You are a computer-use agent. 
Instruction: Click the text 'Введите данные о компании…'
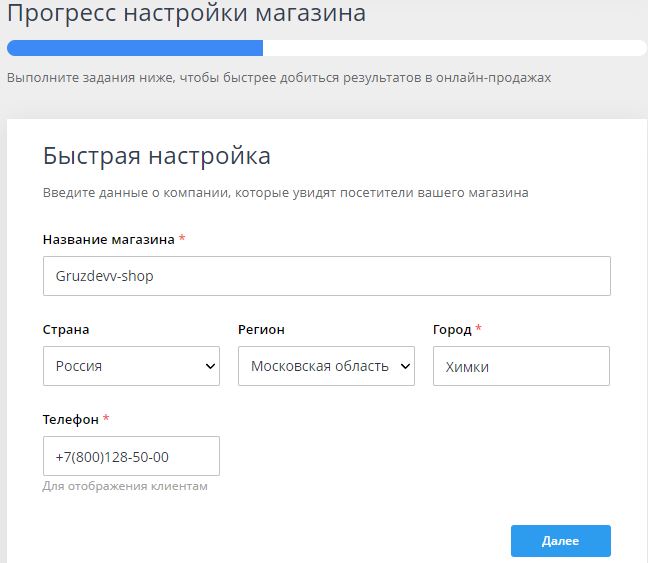[x=286, y=193]
